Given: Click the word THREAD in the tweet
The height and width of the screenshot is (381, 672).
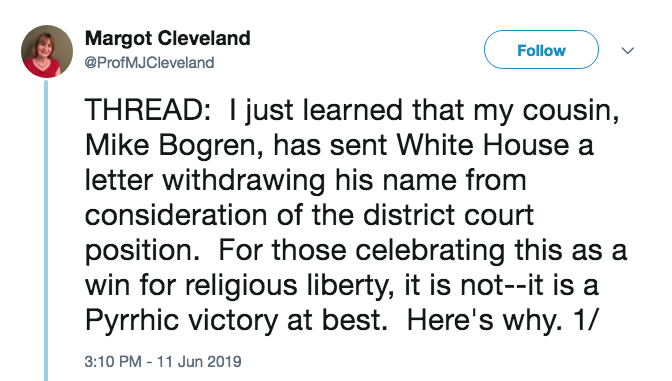Looking at the screenshot, I should pos(143,110).
